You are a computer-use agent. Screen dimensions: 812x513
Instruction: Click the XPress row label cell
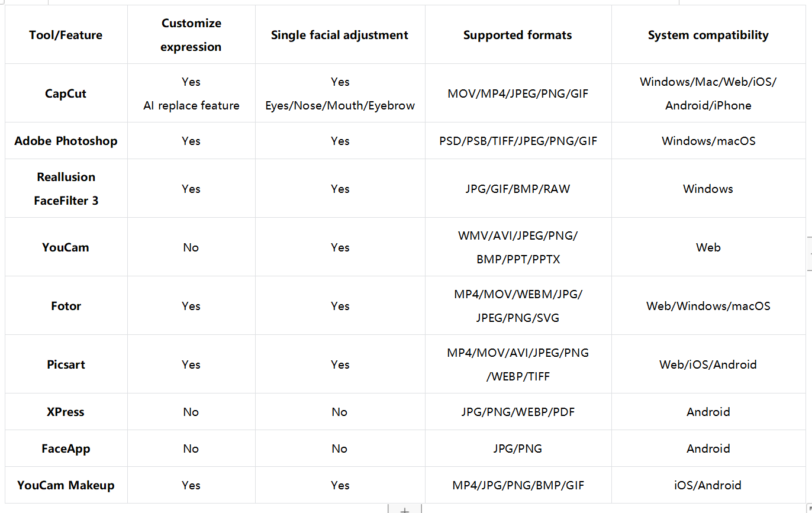pyautogui.click(x=66, y=412)
